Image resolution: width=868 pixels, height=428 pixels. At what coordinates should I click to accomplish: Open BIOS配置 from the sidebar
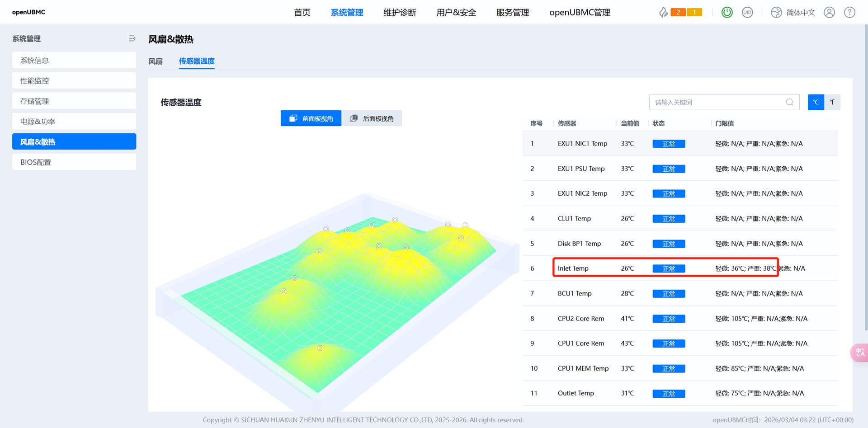coord(74,162)
